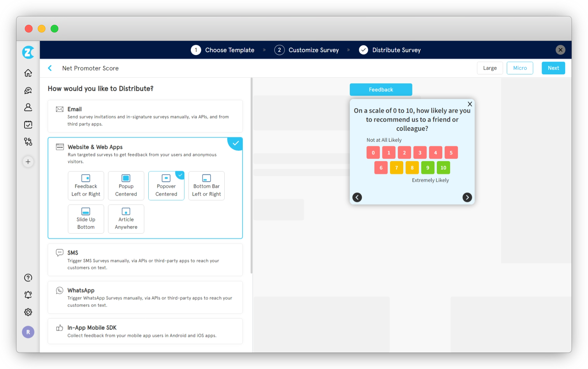
Task: Open the help question mark icon
Action: pyautogui.click(x=28, y=278)
